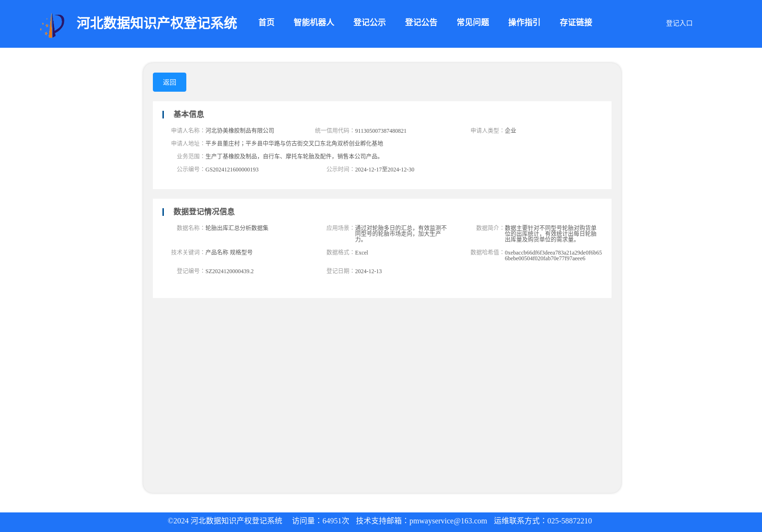Go to 登记公告 page
The height and width of the screenshot is (532, 762).
coord(421,22)
